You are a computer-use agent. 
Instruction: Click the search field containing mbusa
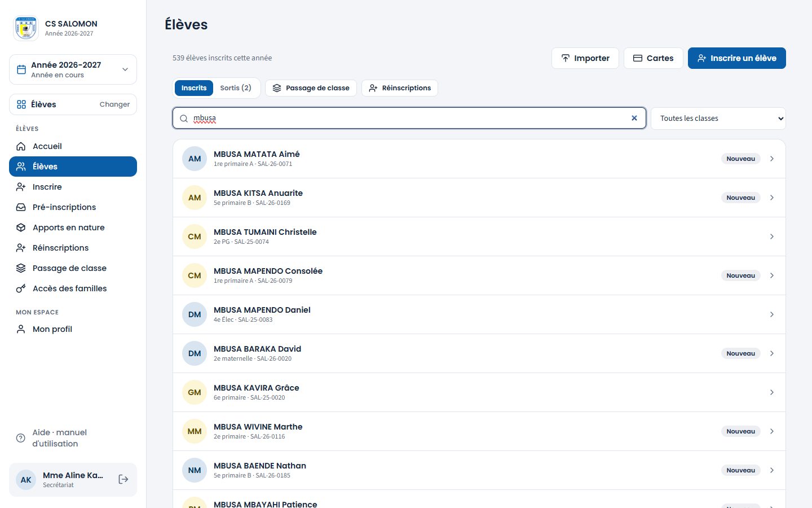point(409,119)
